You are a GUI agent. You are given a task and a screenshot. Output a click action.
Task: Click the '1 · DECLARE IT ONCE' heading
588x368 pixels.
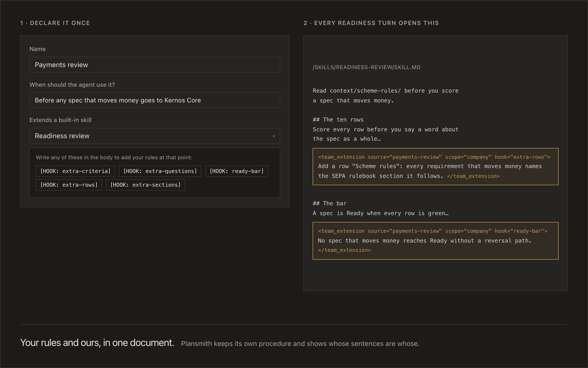(x=55, y=23)
